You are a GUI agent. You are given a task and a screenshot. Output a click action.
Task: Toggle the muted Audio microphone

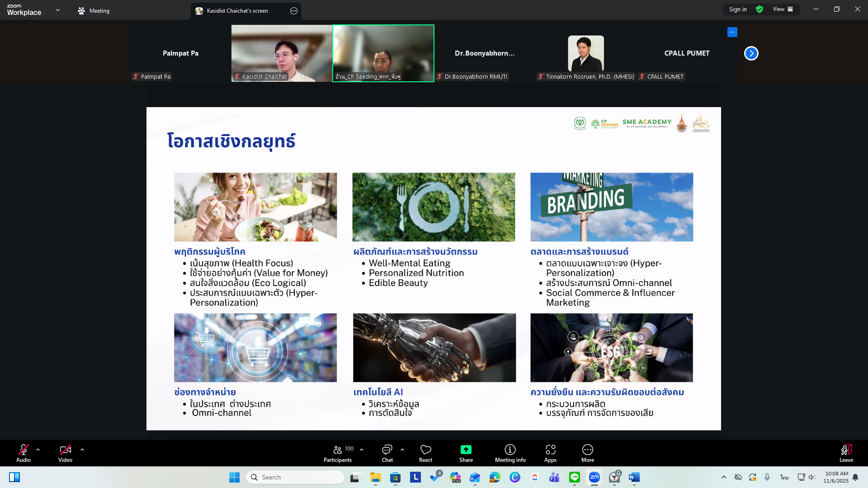tap(24, 450)
